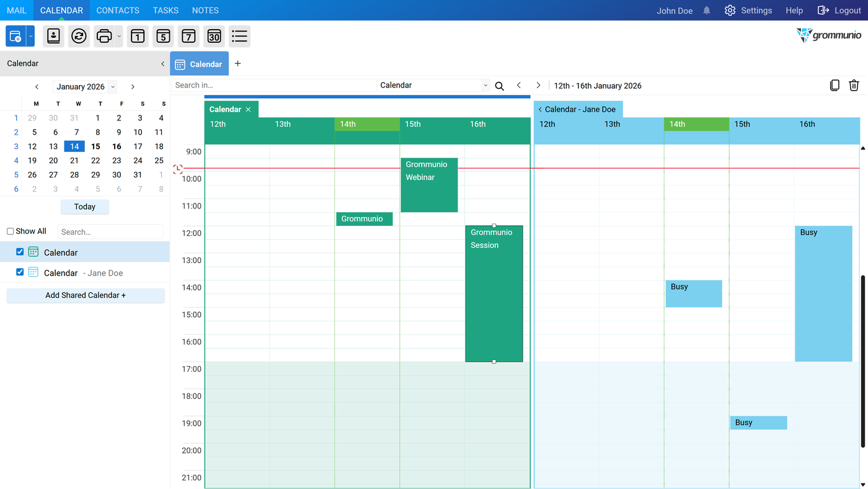
Task: Click the Today button
Action: pos(85,207)
